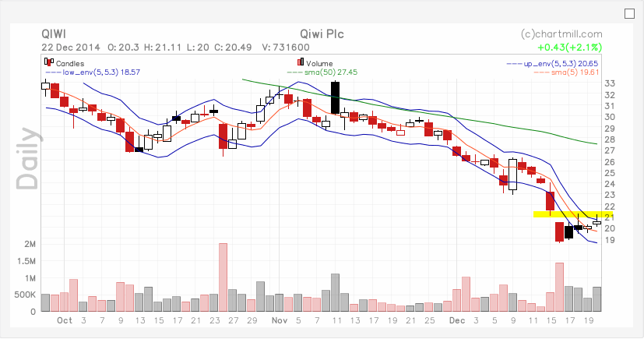Click the 2M volume axis label
This screenshot has width=644, height=339.
pos(30,244)
